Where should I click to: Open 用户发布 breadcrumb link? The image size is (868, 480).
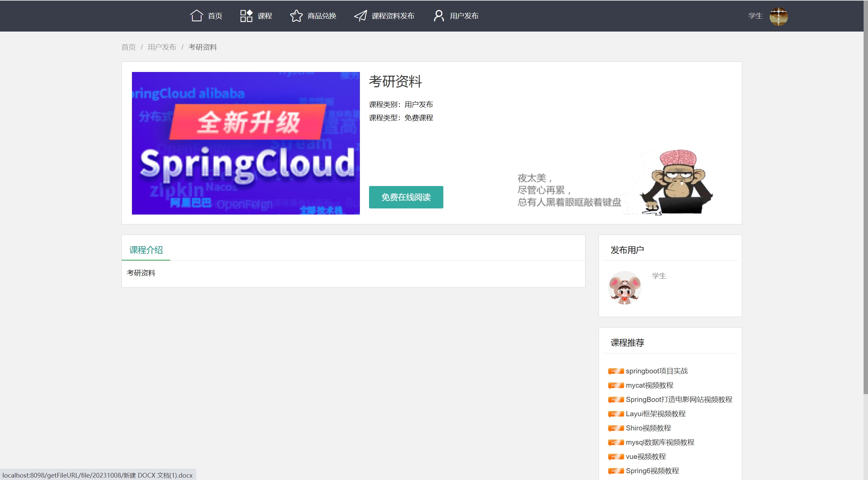[162, 47]
